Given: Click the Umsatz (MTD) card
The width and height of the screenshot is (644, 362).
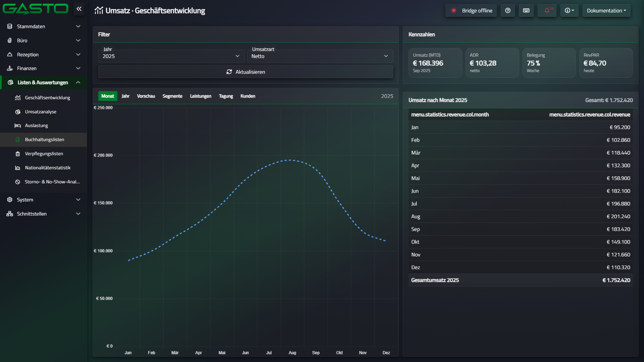Looking at the screenshot, I should [x=435, y=63].
